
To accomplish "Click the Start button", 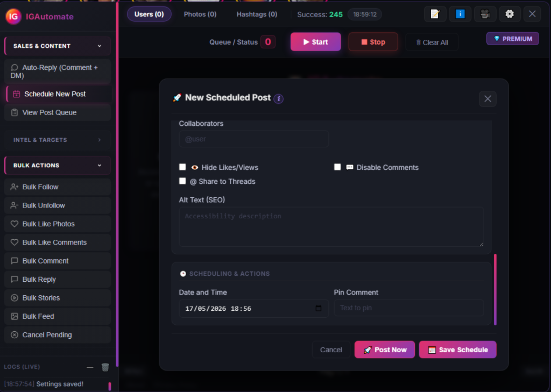I will (315, 42).
